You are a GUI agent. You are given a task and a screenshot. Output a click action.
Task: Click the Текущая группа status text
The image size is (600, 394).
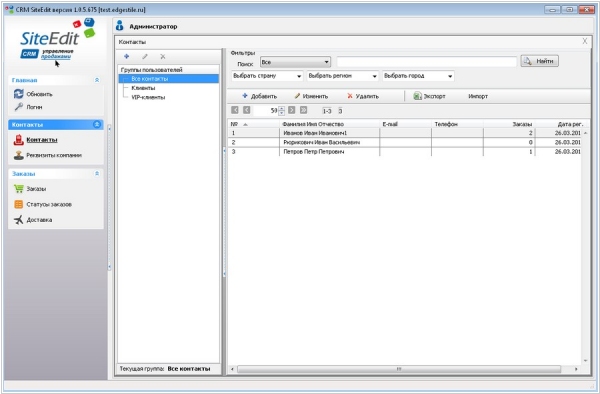click(x=165, y=369)
